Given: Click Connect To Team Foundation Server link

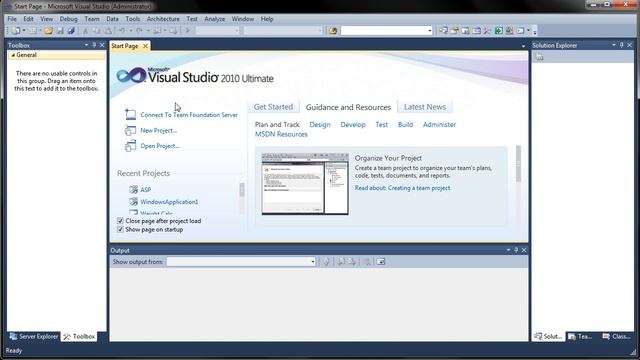Looking at the screenshot, I should [x=189, y=115].
